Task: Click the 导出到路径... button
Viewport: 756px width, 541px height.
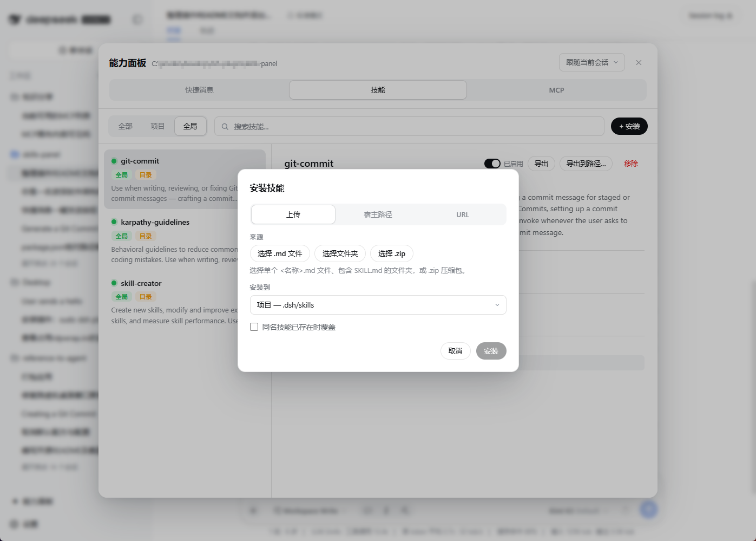Action: coord(586,164)
